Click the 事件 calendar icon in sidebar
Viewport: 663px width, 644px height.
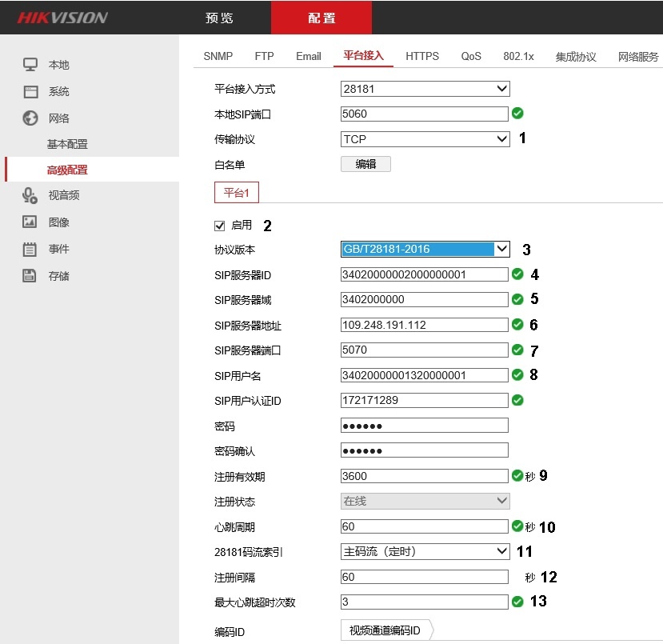[30, 250]
